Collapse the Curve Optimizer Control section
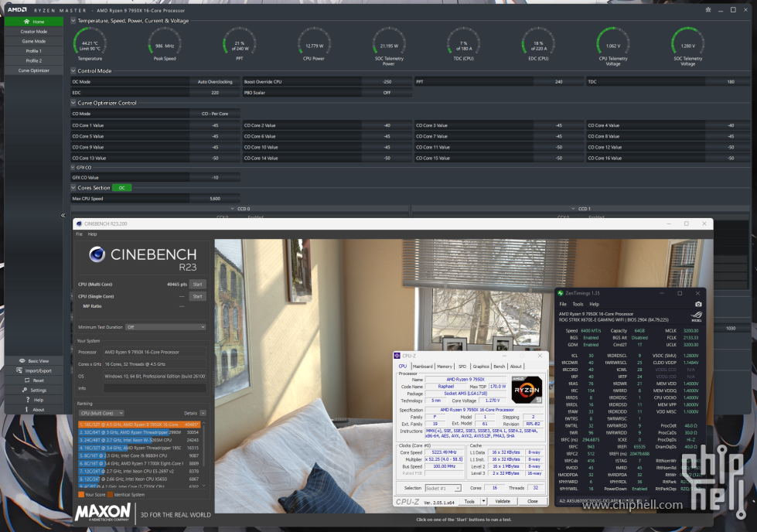The image size is (757, 532). 73,103
